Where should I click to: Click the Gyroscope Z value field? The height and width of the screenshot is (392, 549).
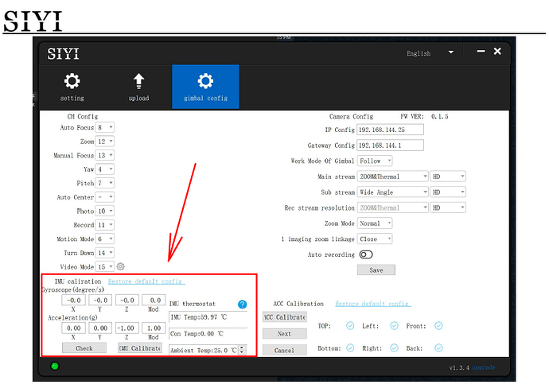click(127, 300)
